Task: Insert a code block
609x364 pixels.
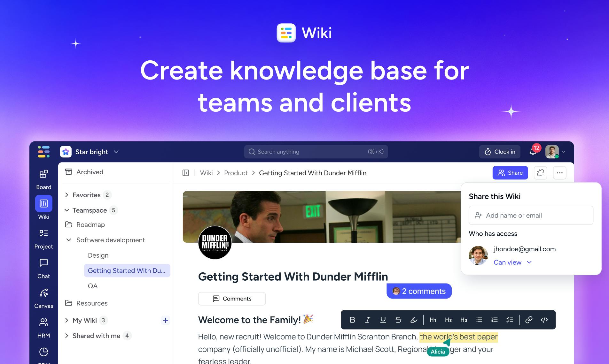Action: point(544,320)
